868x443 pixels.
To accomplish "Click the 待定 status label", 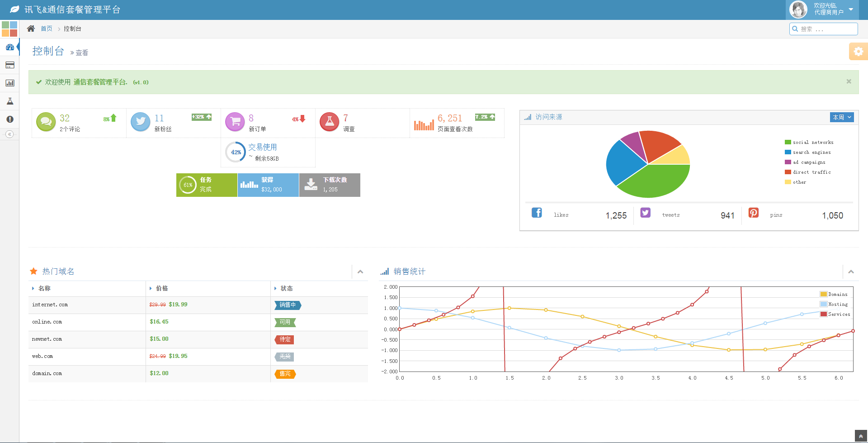I will pos(285,339).
